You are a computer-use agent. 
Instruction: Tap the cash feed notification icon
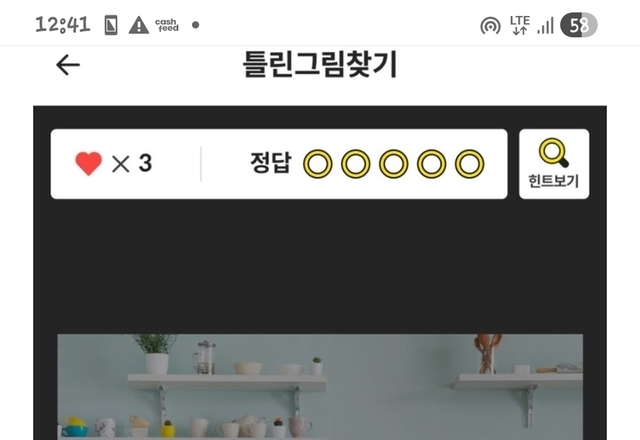(x=167, y=25)
